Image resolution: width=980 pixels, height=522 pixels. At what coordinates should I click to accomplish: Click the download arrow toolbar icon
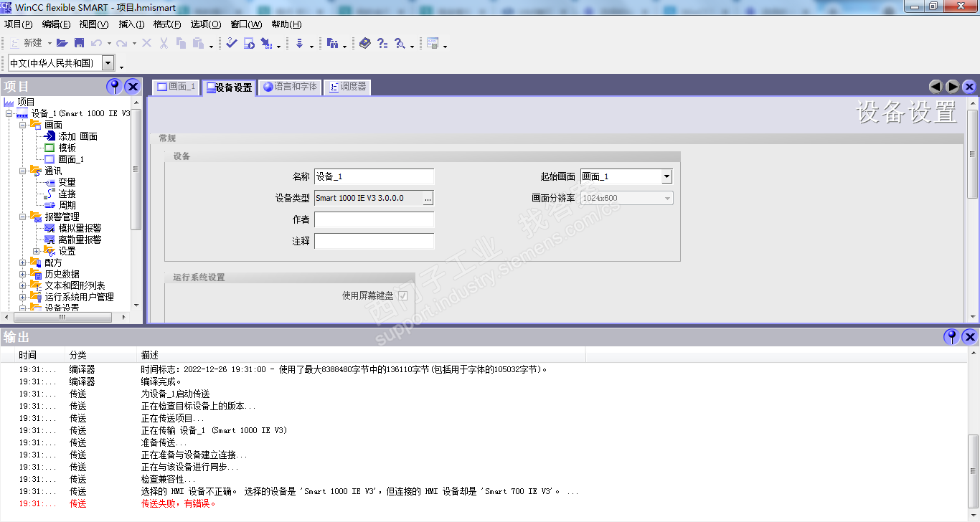(299, 43)
